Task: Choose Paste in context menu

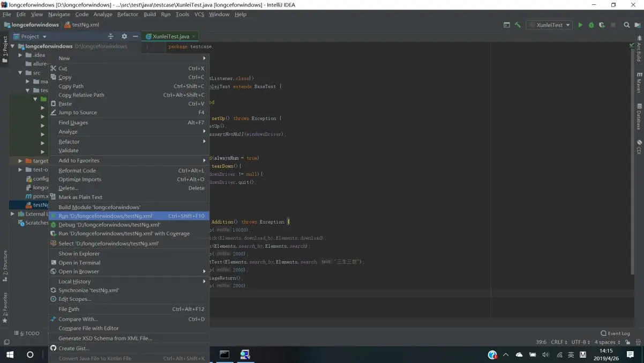Action: pos(129,103)
